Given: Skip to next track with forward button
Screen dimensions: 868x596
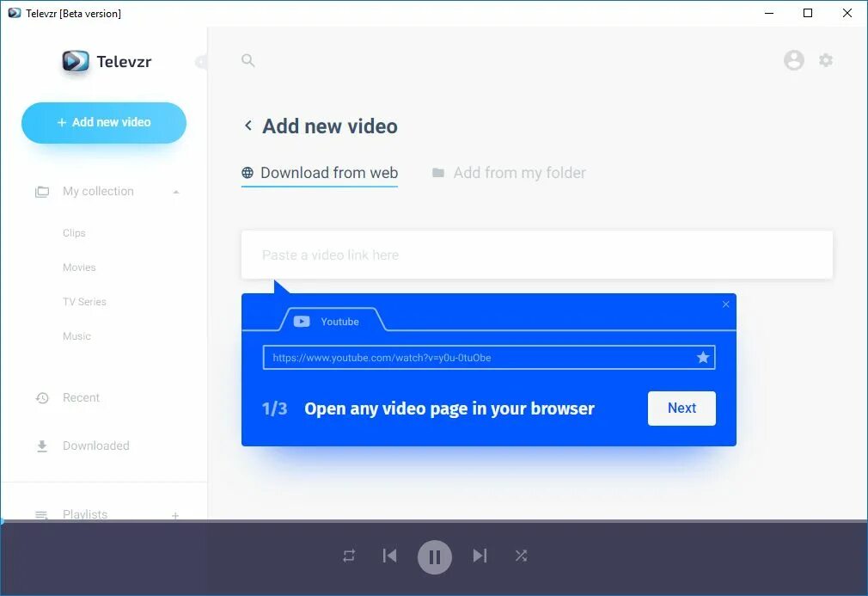Looking at the screenshot, I should tap(480, 556).
